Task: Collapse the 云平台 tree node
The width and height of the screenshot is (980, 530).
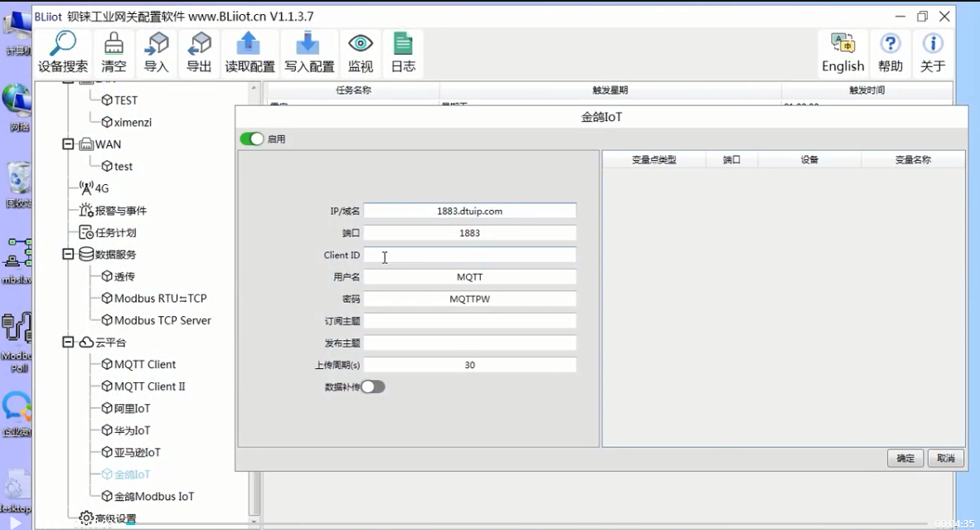Action: 68,343
